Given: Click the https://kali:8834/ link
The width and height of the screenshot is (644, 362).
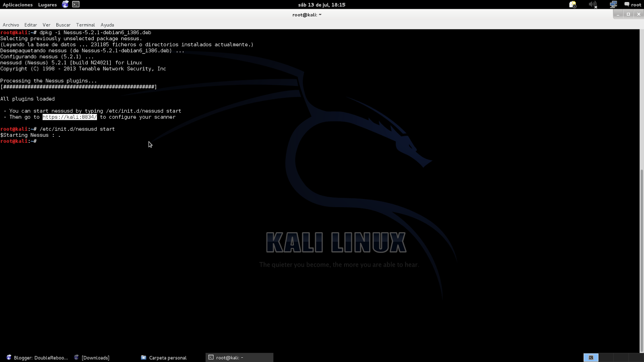Looking at the screenshot, I should tap(70, 117).
